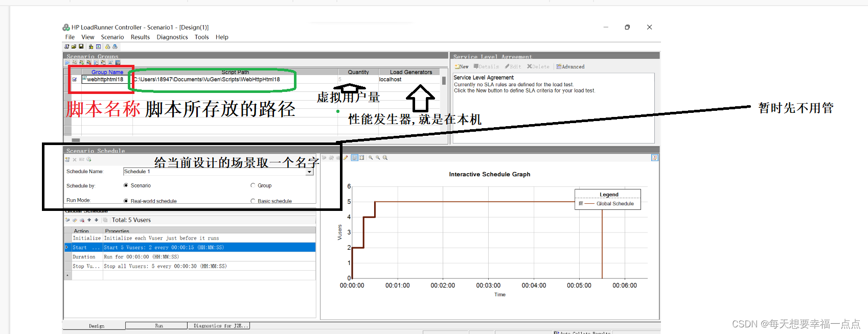Viewport: 868px width, 334px height.
Task: Click the Details button in Service Level Agreement
Action: point(486,66)
